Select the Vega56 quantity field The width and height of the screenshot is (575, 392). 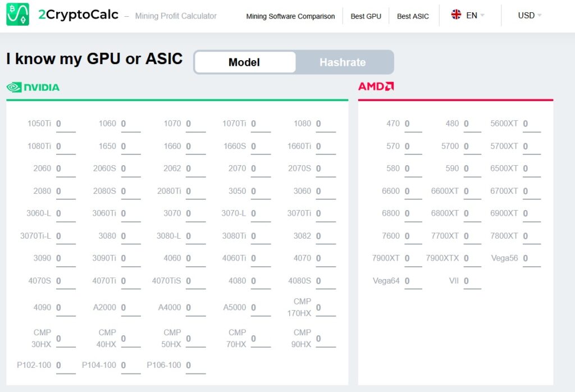tap(532, 259)
